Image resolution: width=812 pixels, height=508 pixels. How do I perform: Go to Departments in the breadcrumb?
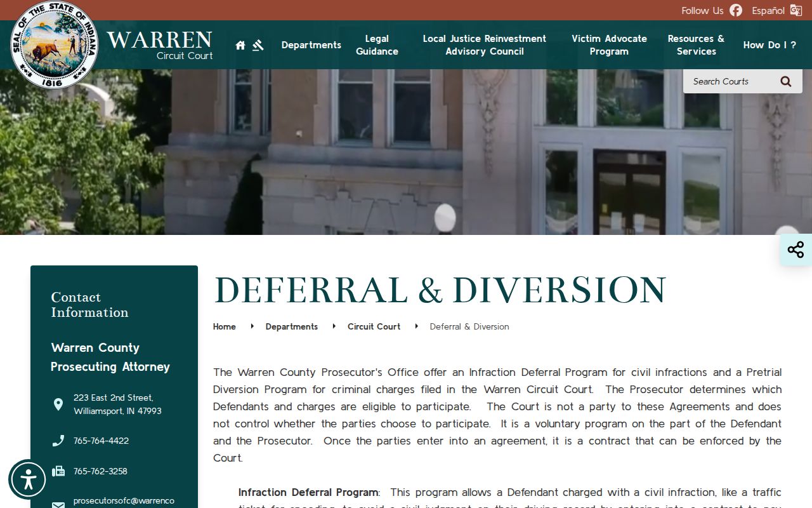(292, 326)
